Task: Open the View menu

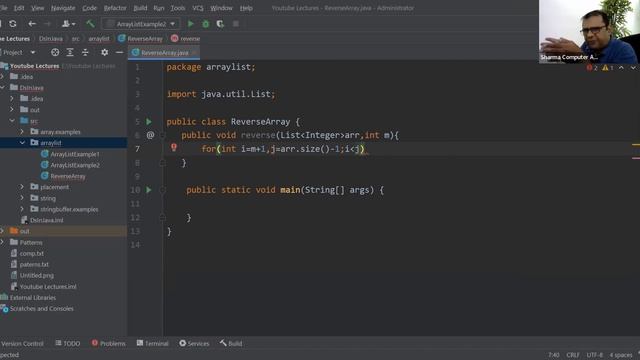Action: [x=38, y=8]
